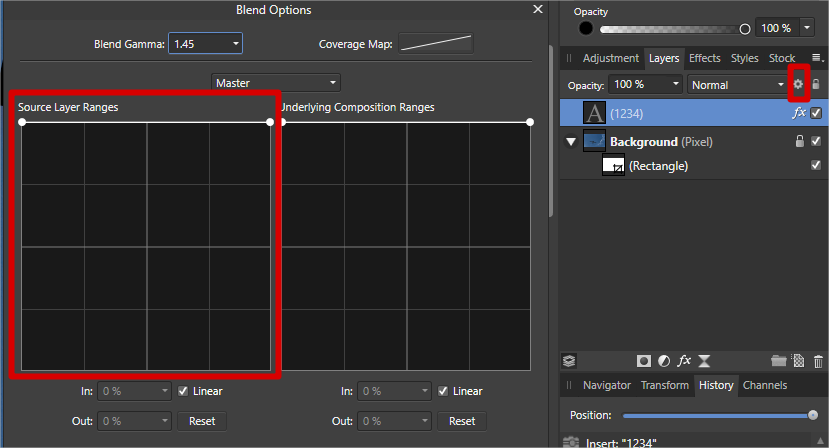Click the lock icon beside blend mode

(816, 85)
